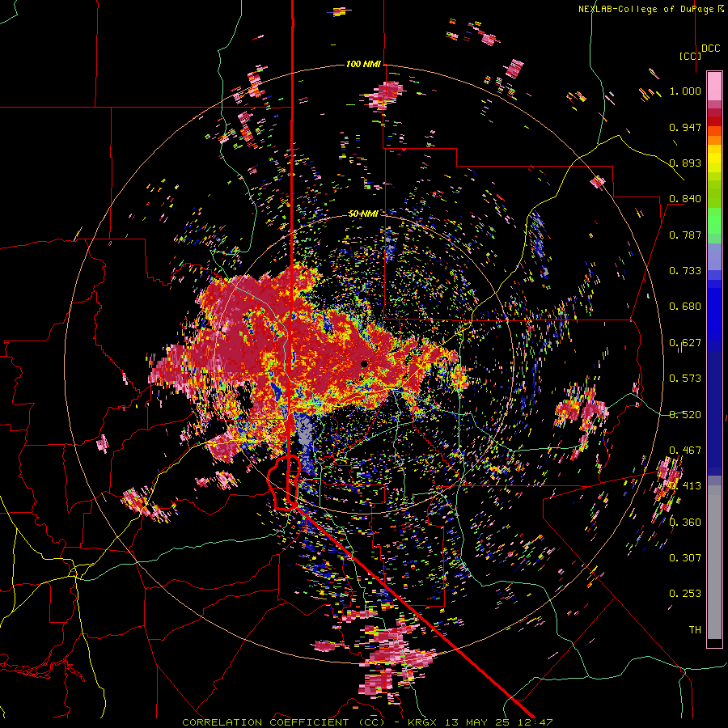Click the TH threshold label on legend
The height and width of the screenshot is (728, 728).
(x=695, y=630)
